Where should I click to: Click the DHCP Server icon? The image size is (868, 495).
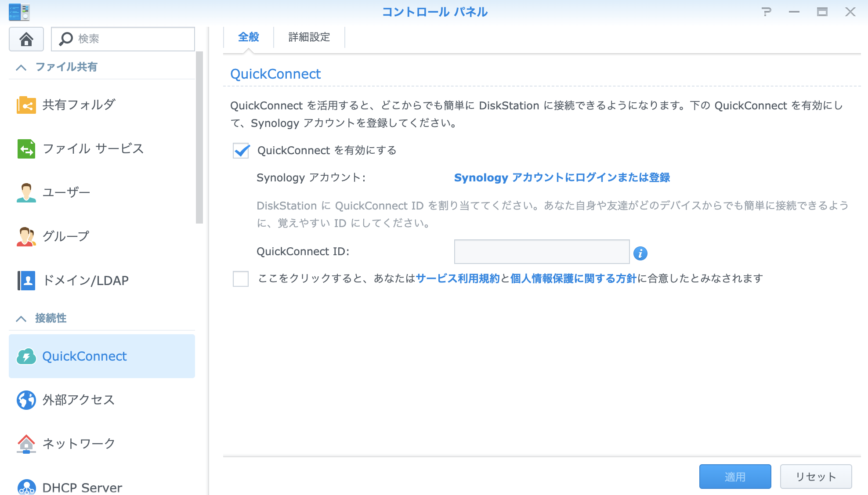(26, 487)
